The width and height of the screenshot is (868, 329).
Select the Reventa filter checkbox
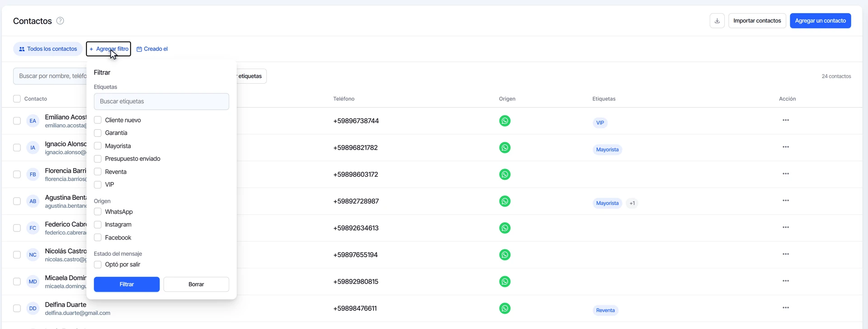98,172
